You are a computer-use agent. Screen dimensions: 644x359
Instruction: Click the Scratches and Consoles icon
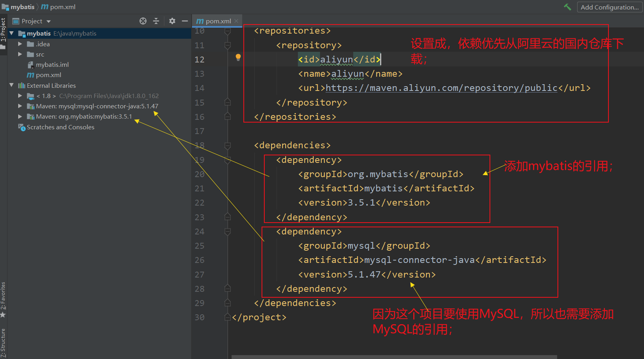[22, 127]
